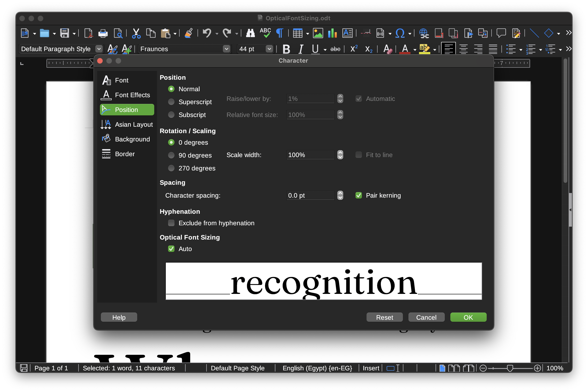Viewport: 588px width, 392px height.
Task: Click the Insert Special Character omega icon
Action: pos(400,33)
